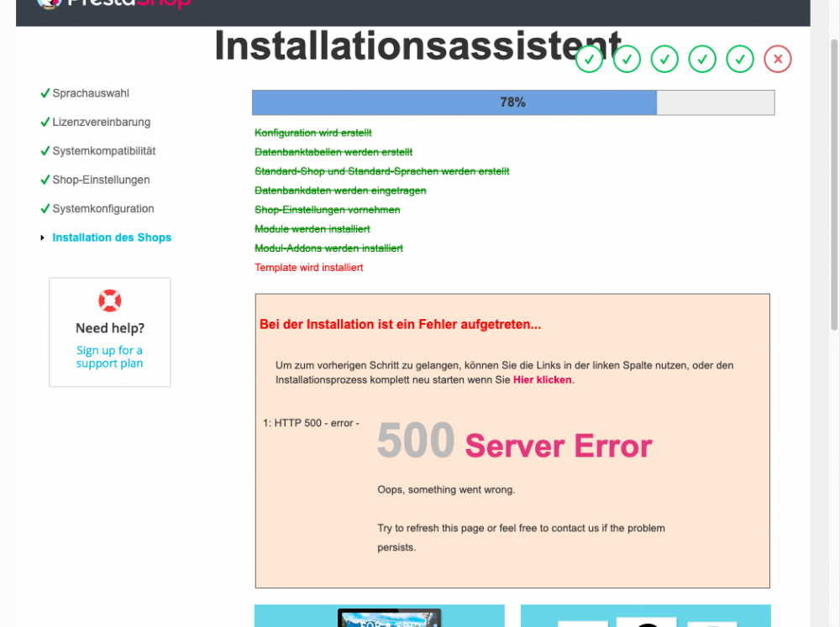
Task: Click the green check next to Systemkonfiguration
Action: [x=45, y=209]
